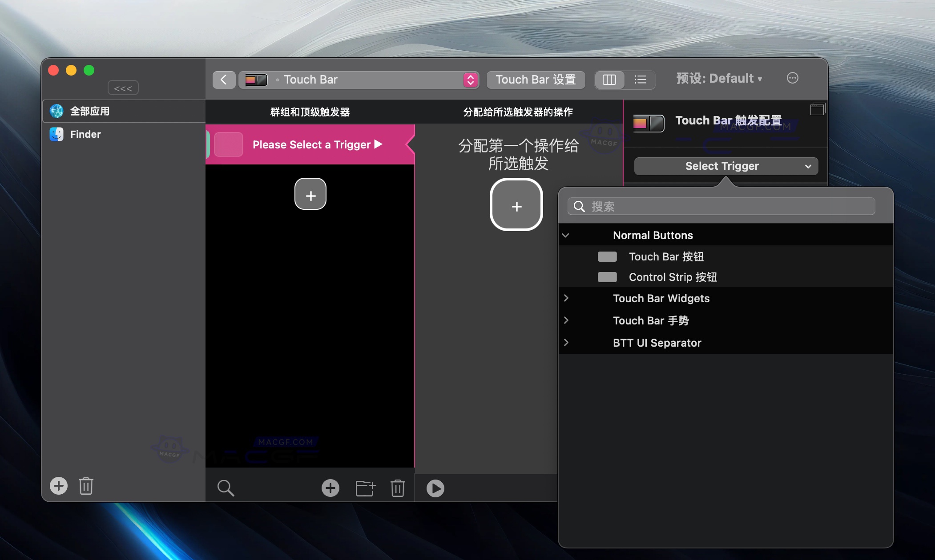Open search in the triggers list
The width and height of the screenshot is (935, 560).
(226, 488)
